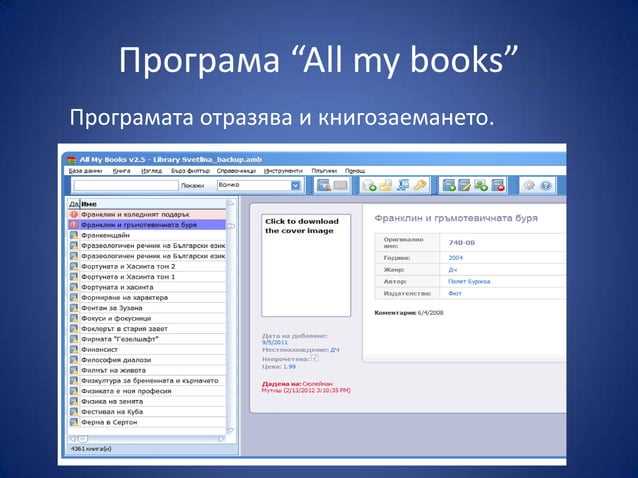
Task: Click the author name link in the Автор row
Action: [x=469, y=282]
